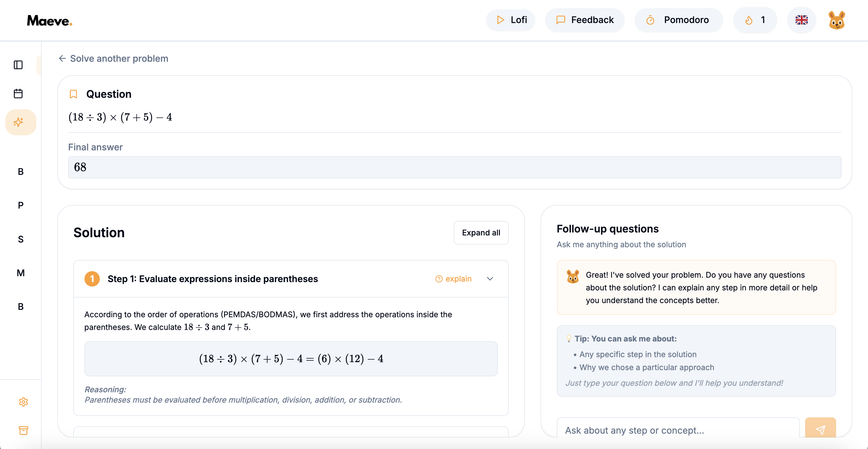This screenshot has width=868, height=449.
Task: Select the sparkle AI solver icon in sidebar
Action: (20, 122)
